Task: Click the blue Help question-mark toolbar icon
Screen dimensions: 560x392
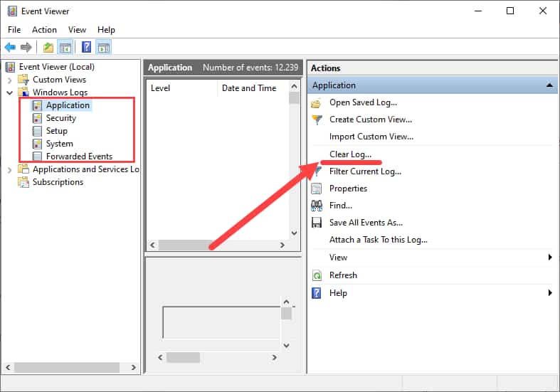Action: (86, 48)
